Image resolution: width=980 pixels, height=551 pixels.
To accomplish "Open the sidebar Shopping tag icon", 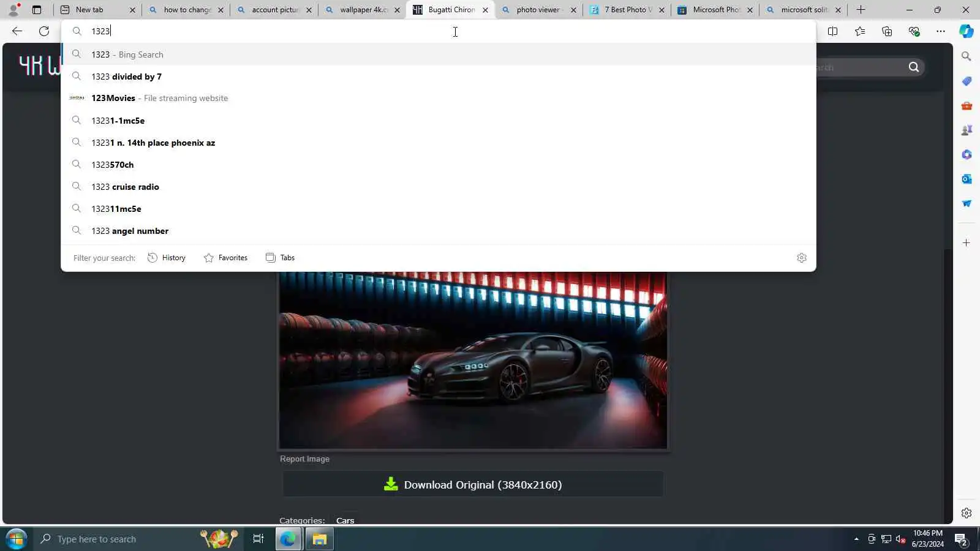I will pyautogui.click(x=967, y=81).
